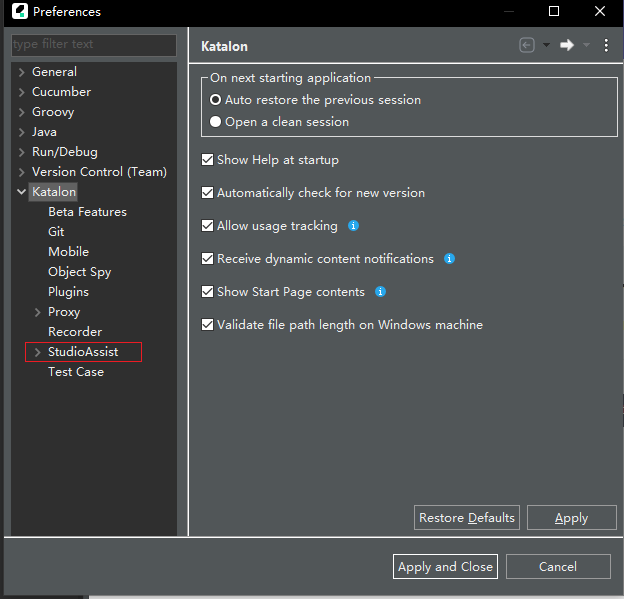Screen dimensions: 624x599
Task: Select the General tree item label
Action: (x=55, y=72)
